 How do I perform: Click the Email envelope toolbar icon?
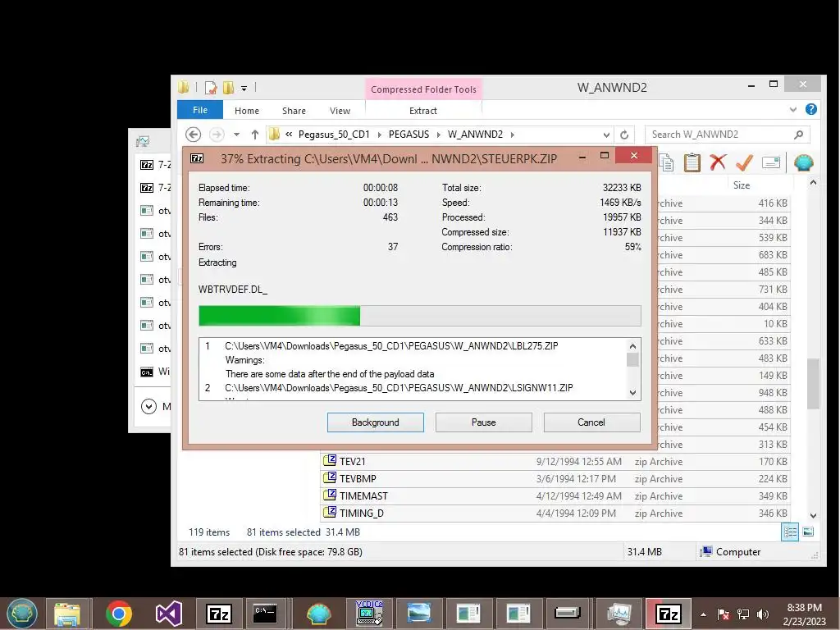771,162
